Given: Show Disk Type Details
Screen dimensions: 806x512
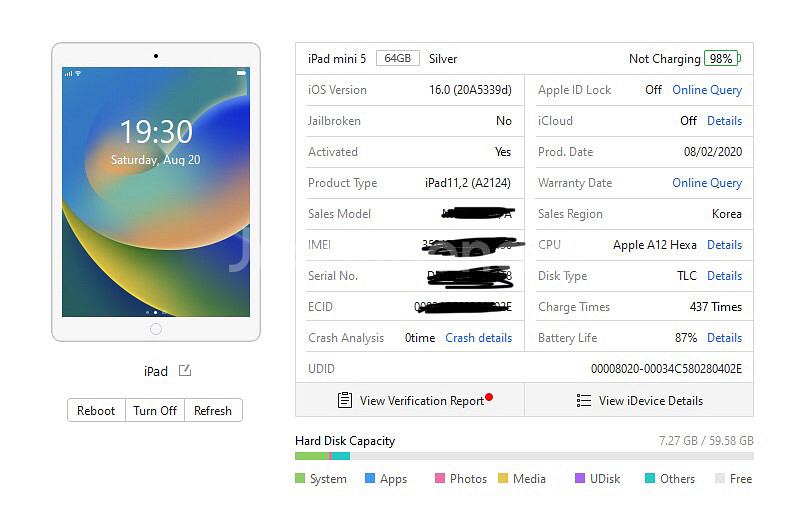Looking at the screenshot, I should click(724, 276).
